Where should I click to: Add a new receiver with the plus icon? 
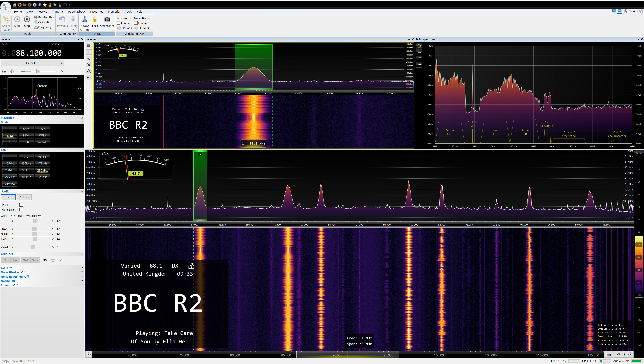pyautogui.click(x=89, y=52)
